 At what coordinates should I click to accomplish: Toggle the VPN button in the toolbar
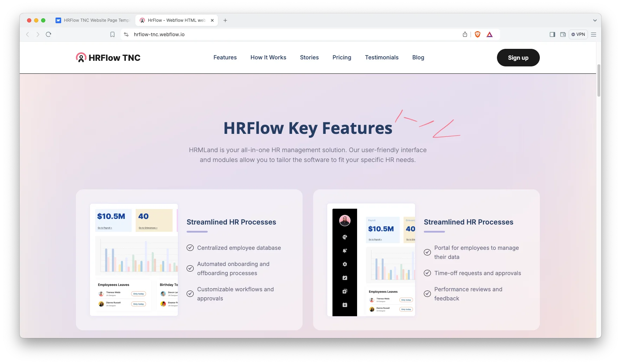[x=578, y=34]
